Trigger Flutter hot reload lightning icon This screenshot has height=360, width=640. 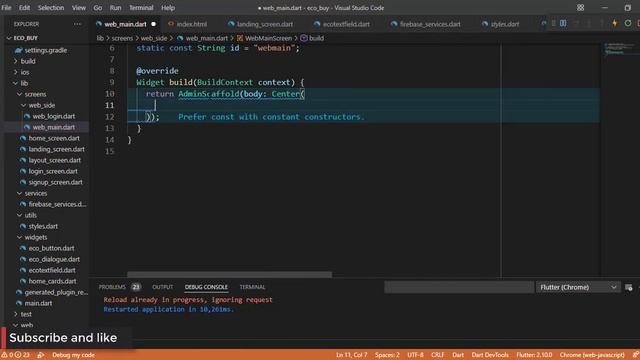point(615,24)
